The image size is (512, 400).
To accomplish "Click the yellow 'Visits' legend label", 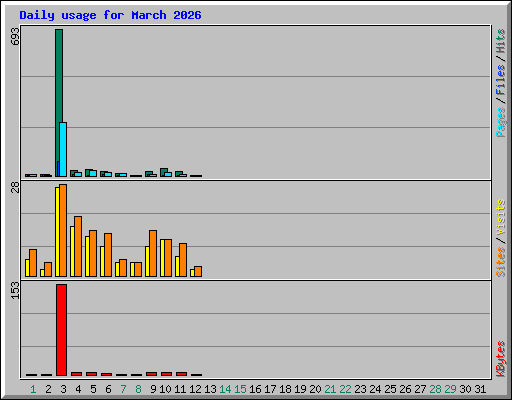I will pyautogui.click(x=501, y=217).
